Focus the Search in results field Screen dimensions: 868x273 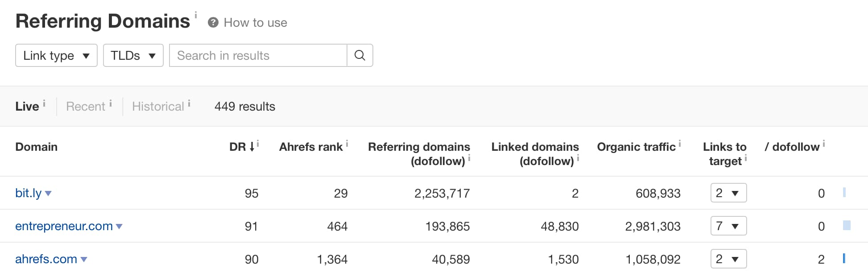(258, 55)
